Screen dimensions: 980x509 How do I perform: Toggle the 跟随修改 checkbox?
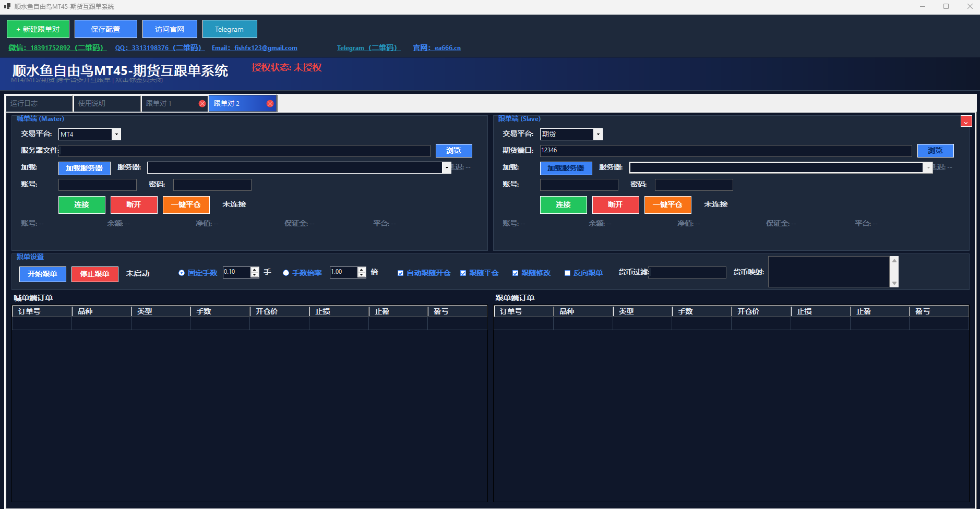pos(515,273)
